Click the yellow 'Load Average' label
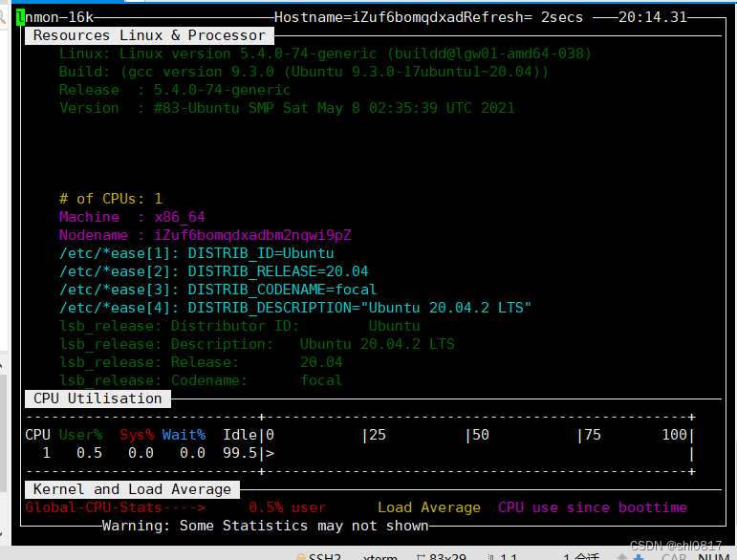Viewport: 737px width, 560px height. [428, 507]
